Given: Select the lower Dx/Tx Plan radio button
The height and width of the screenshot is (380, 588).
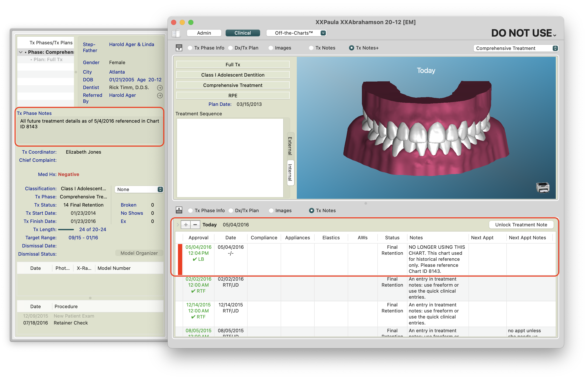Looking at the screenshot, I should click(231, 210).
